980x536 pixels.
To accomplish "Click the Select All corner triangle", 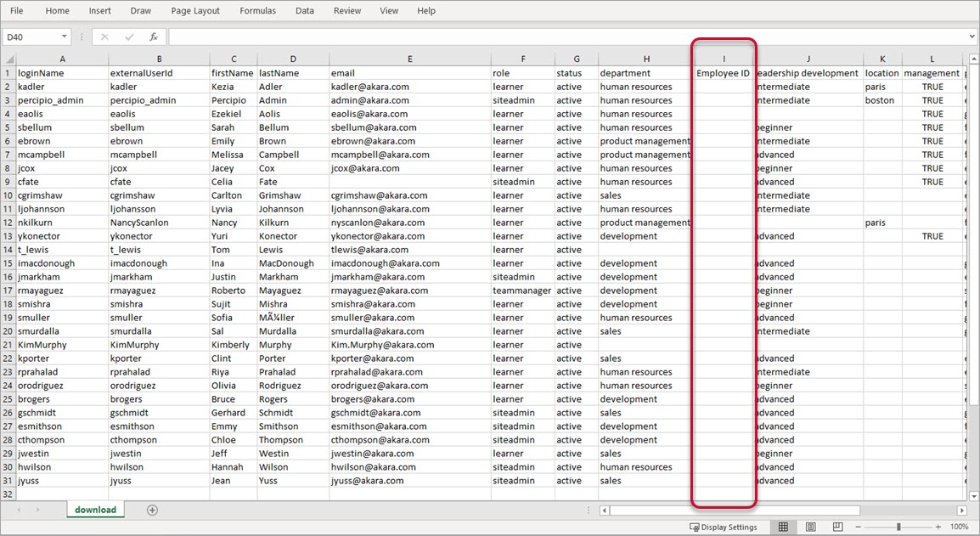I will point(8,59).
